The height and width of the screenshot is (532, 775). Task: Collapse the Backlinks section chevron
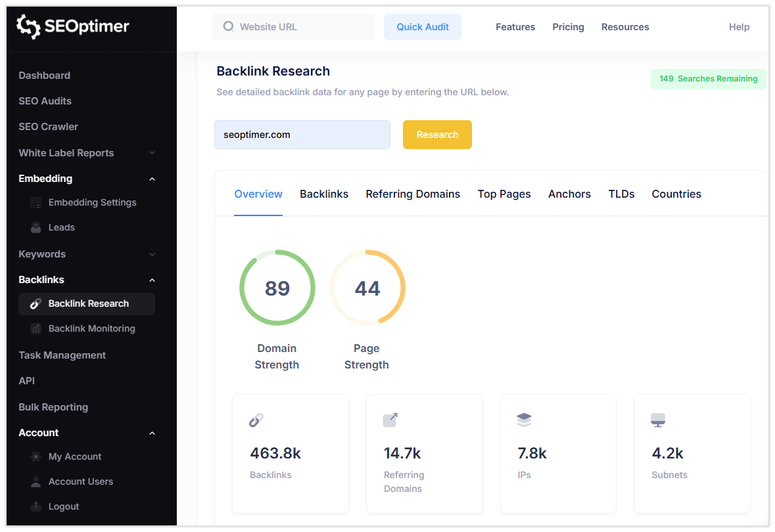click(153, 280)
